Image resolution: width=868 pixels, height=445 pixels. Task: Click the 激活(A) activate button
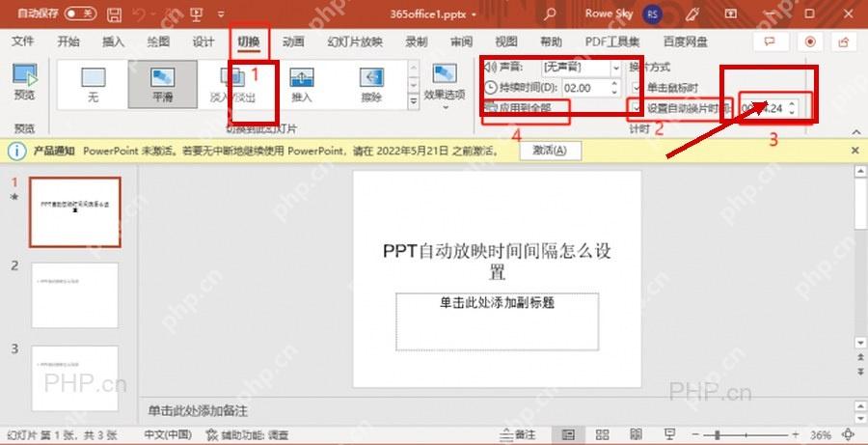click(x=550, y=151)
